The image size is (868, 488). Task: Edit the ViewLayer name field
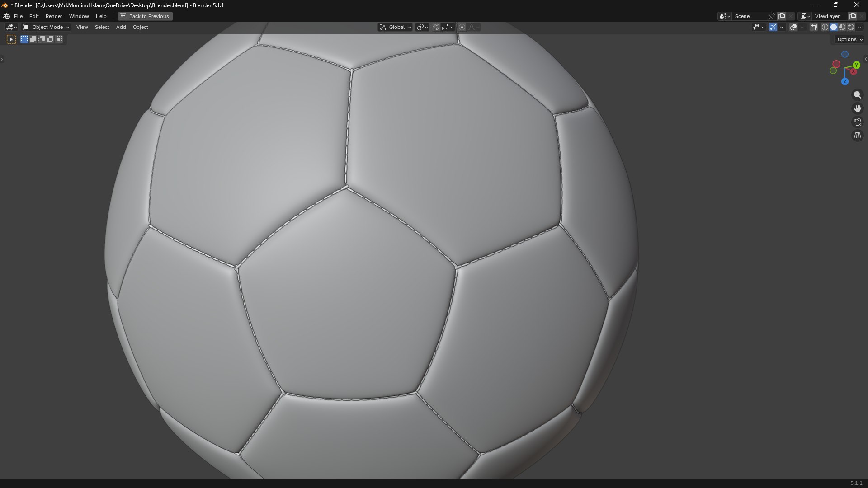tap(830, 16)
